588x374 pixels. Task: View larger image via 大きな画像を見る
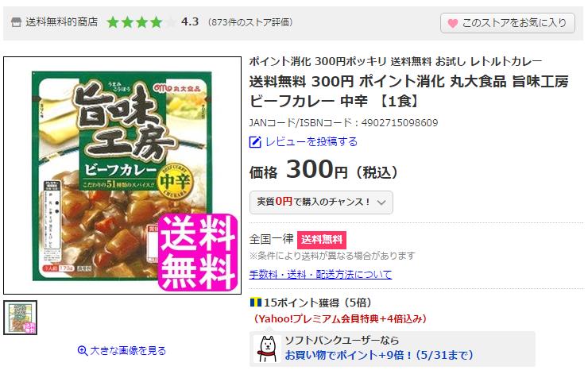pyautogui.click(x=128, y=351)
